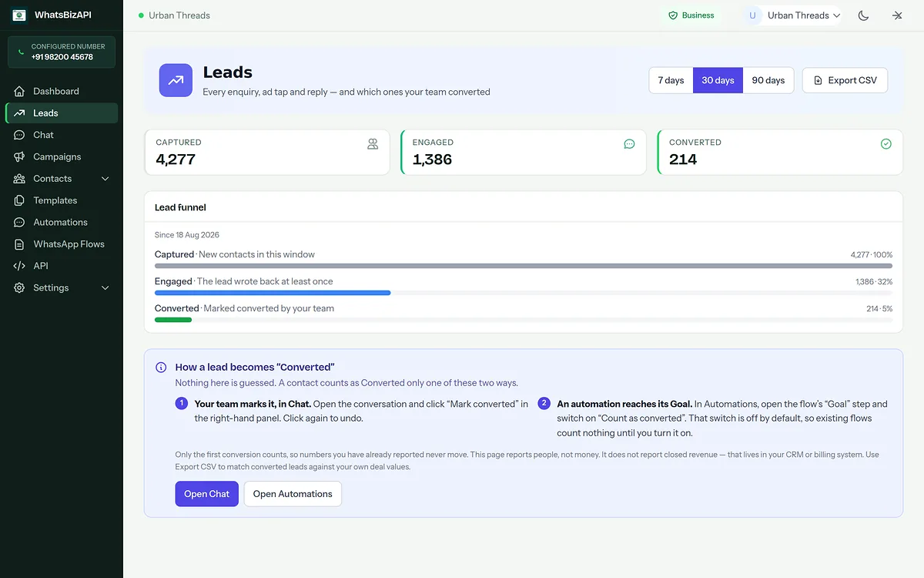924x578 pixels.
Task: Click the WhatsApp Flows document icon
Action: (x=19, y=244)
